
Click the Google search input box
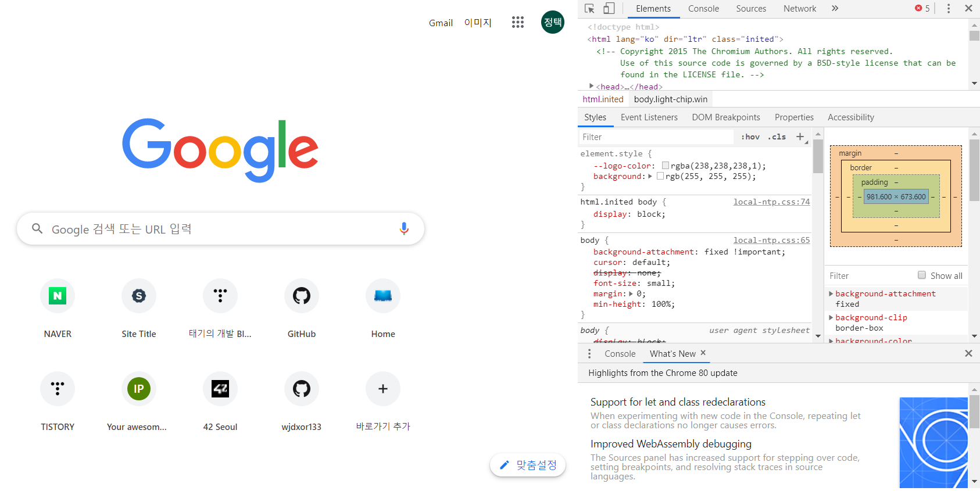click(x=220, y=228)
